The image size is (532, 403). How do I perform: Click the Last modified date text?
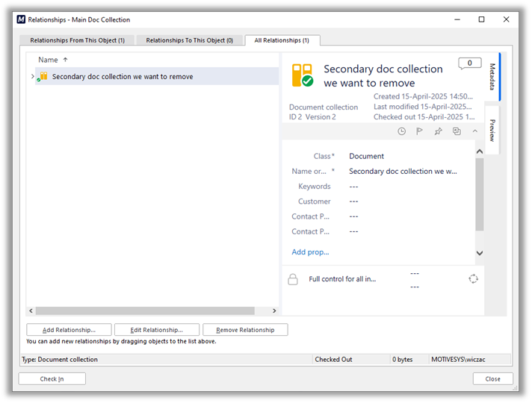click(x=422, y=107)
